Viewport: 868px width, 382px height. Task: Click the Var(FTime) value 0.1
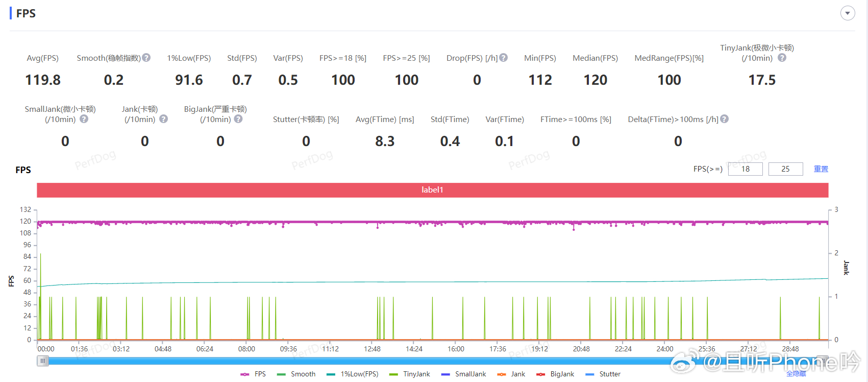[504, 141]
